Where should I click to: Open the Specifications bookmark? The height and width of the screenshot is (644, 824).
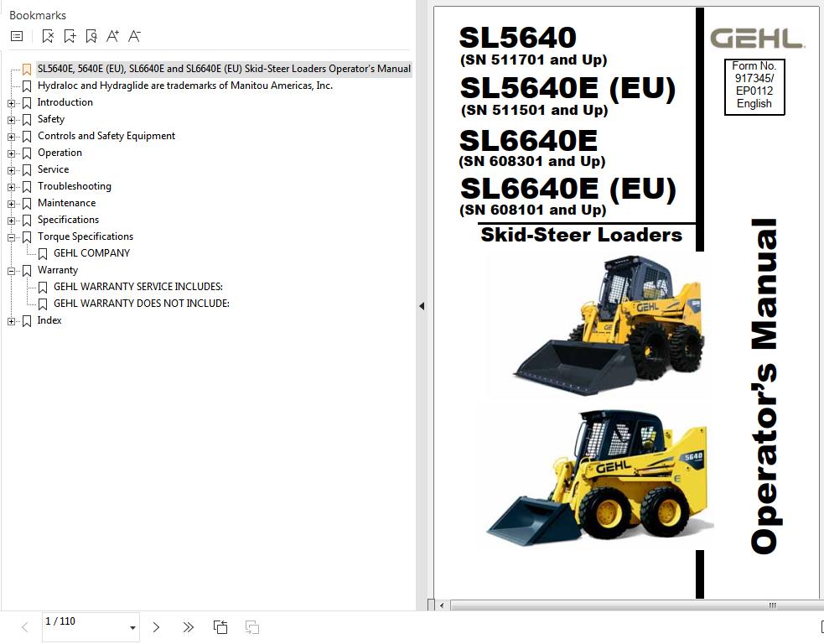(x=68, y=220)
